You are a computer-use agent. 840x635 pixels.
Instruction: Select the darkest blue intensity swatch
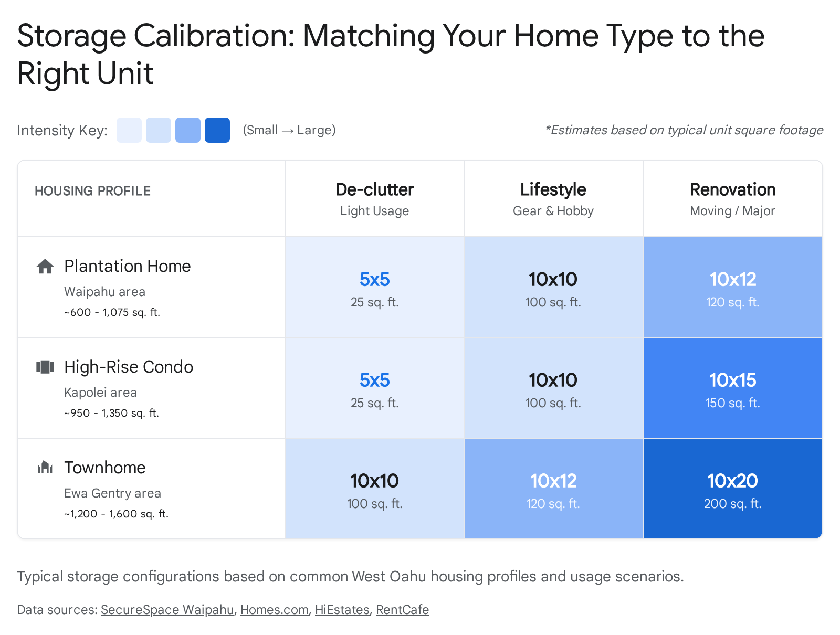(x=217, y=130)
